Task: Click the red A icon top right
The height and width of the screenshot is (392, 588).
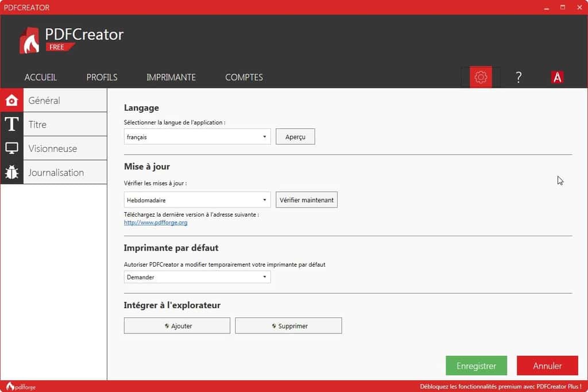Action: [x=558, y=76]
